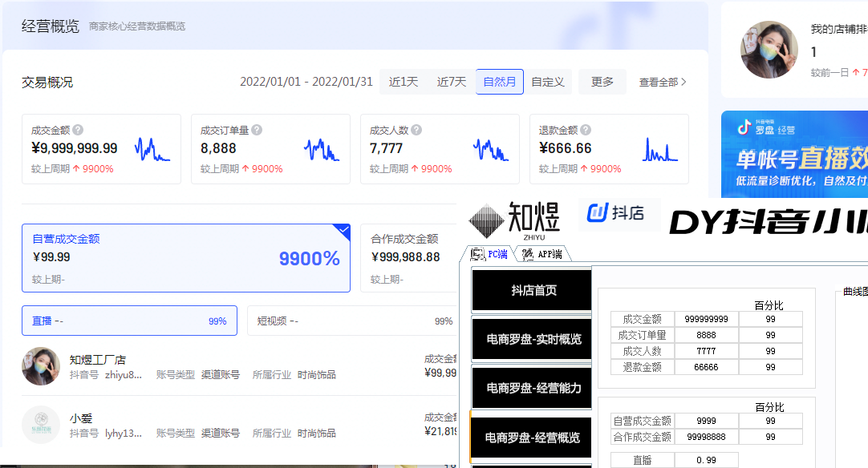Click the 知煜 diamond logo
Viewport: 868px width, 468px height.
coord(486,218)
